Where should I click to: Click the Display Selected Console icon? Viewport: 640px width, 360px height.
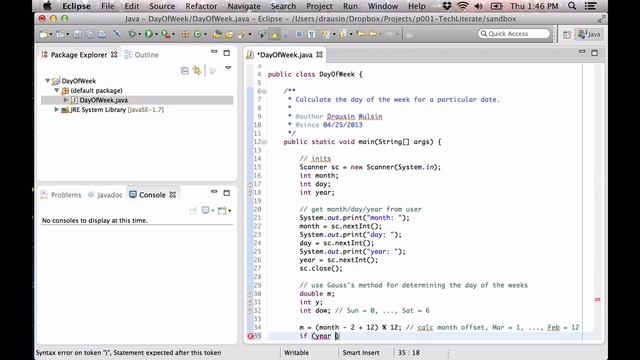(205, 211)
